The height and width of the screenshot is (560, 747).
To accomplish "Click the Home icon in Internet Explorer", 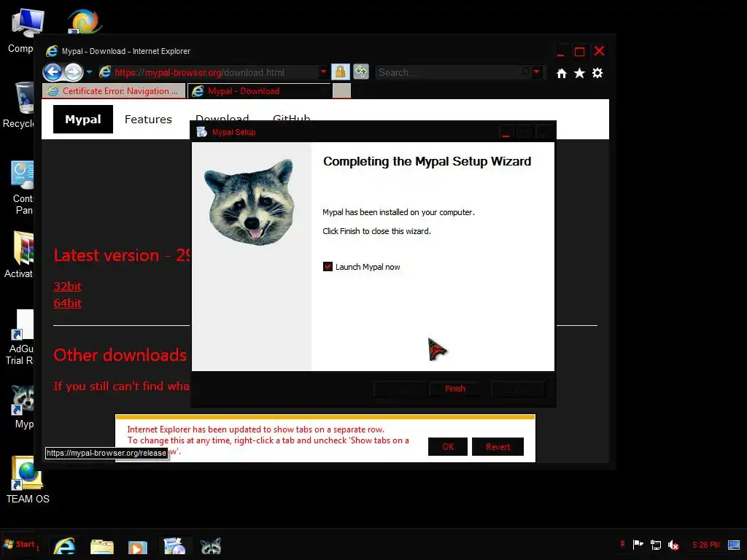I will click(562, 73).
